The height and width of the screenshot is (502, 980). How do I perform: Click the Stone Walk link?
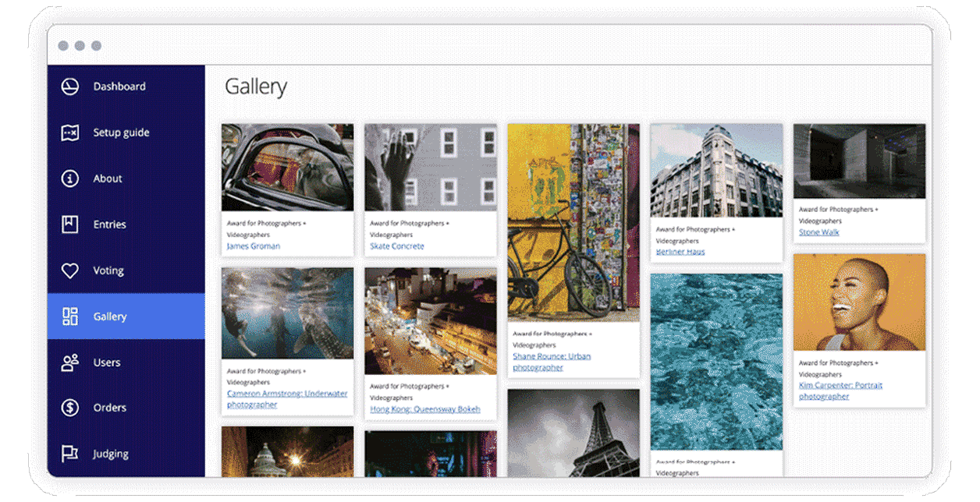[x=819, y=232]
